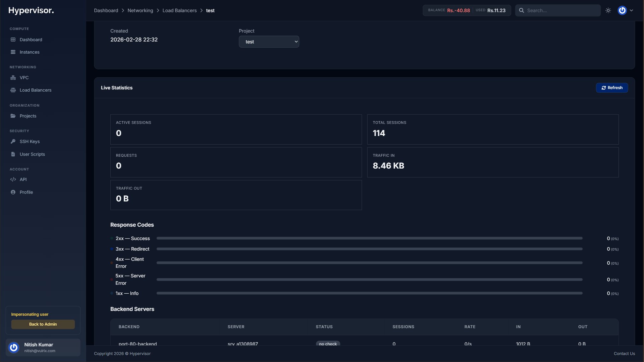This screenshot has width=644, height=362.
Task: Click the Refresh statistics button
Action: [612, 88]
